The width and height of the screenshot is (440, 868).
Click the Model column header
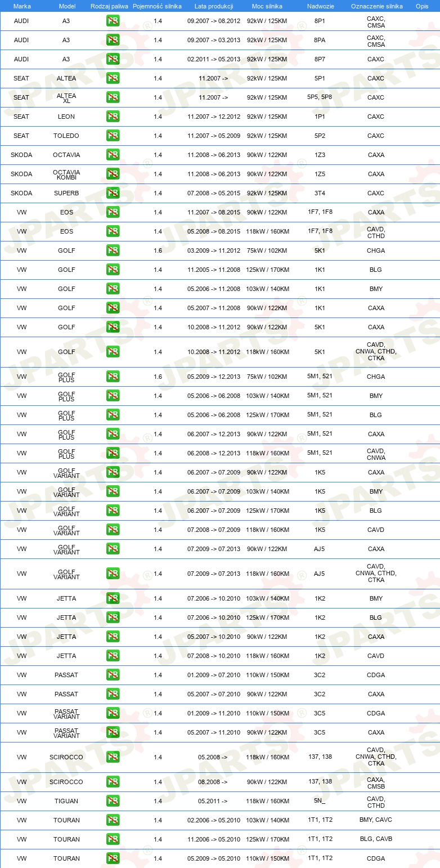point(67,6)
